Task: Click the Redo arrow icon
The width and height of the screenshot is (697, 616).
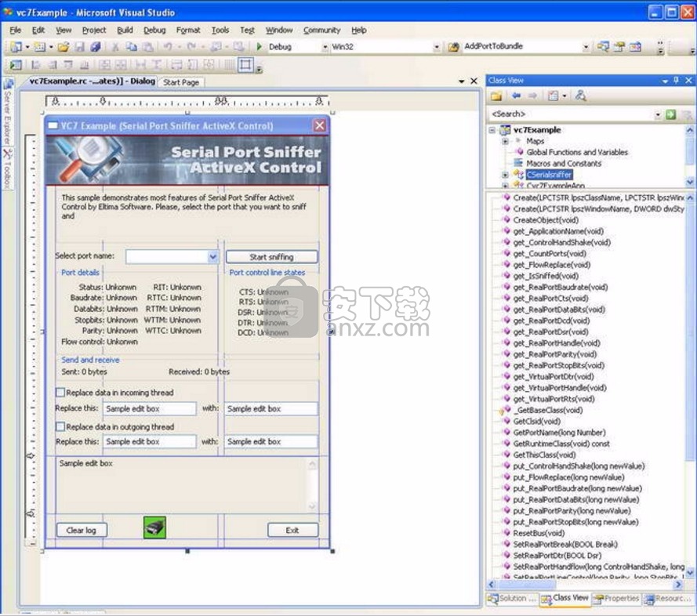Action: 191,47
